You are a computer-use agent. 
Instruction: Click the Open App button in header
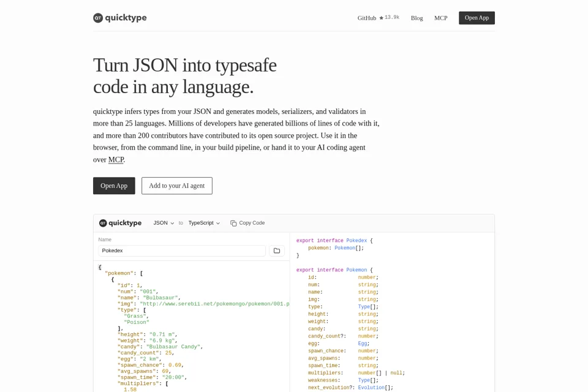477,18
